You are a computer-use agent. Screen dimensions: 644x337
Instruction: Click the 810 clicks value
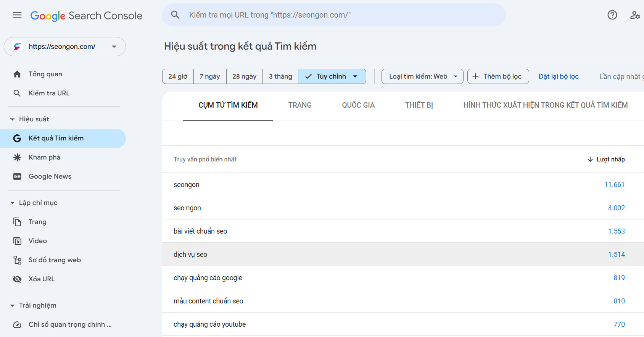(x=619, y=301)
